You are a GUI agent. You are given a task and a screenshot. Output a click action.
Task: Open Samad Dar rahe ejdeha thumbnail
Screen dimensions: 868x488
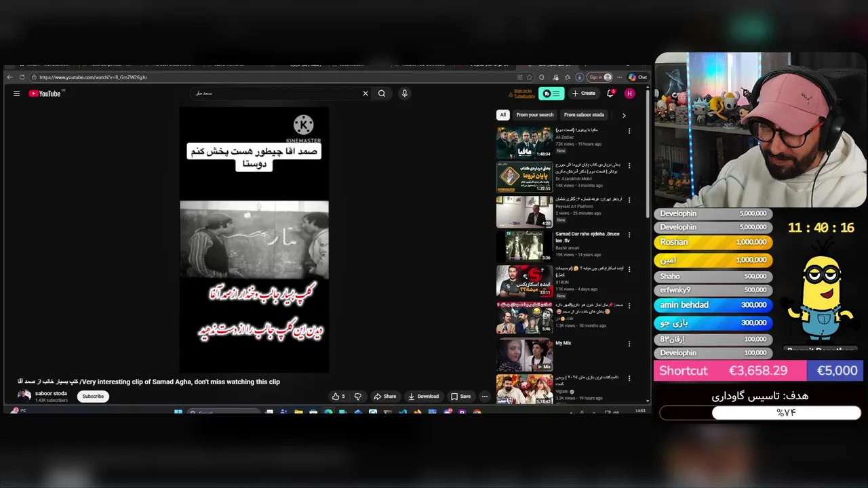coord(524,246)
